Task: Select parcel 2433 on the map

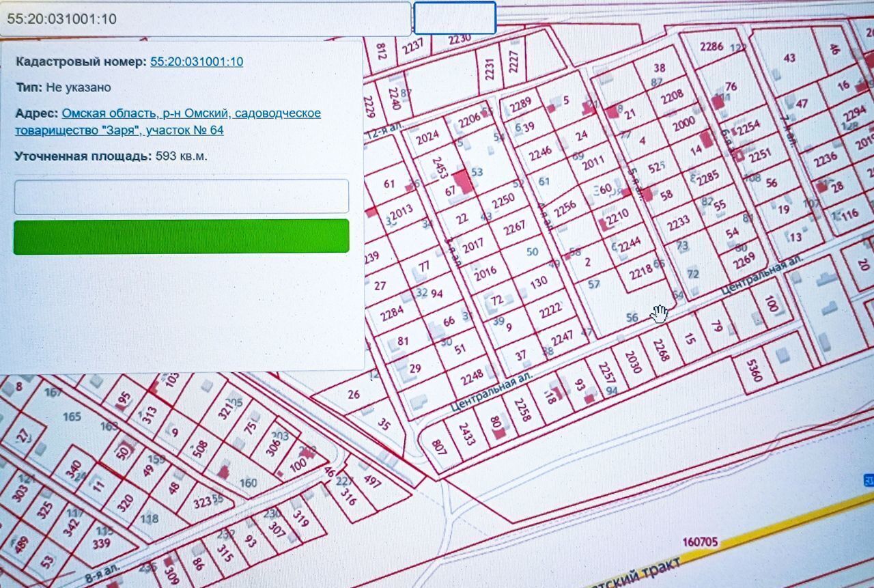Action: tap(466, 433)
